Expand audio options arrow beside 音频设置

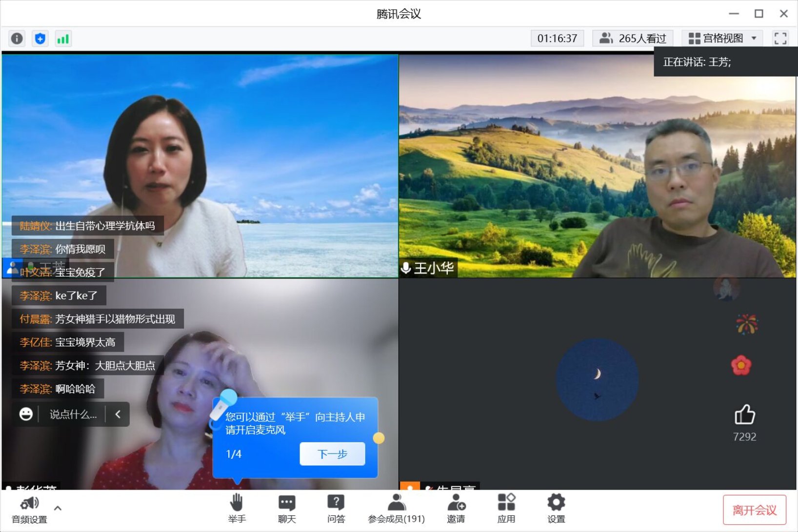tap(58, 508)
